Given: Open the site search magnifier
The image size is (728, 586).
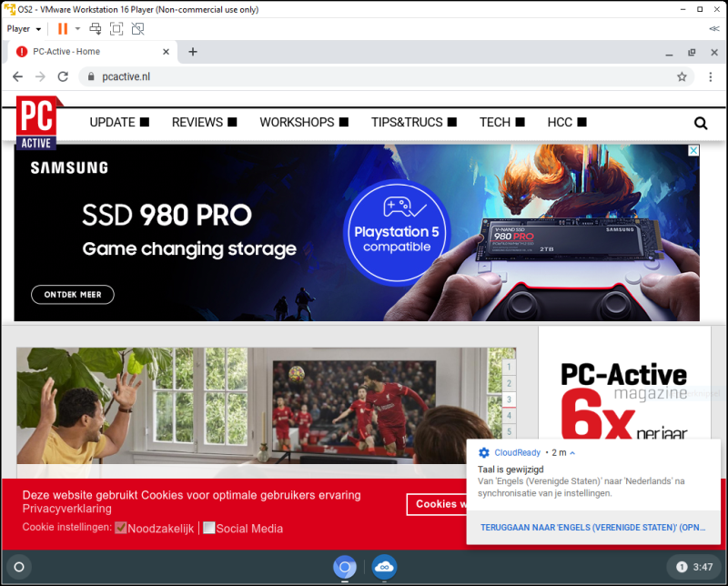Looking at the screenshot, I should [x=701, y=123].
